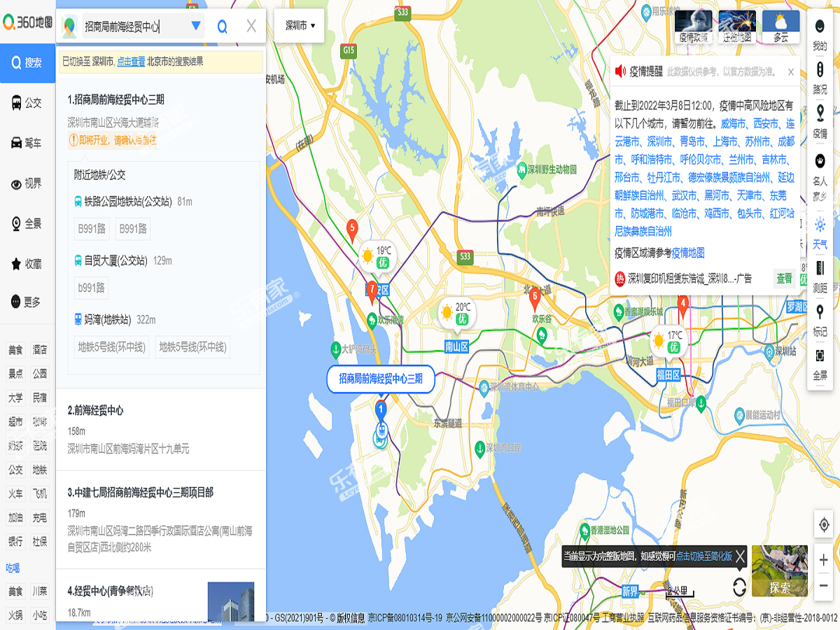
Task: Click the 查看 ad button
Action: 784,278
